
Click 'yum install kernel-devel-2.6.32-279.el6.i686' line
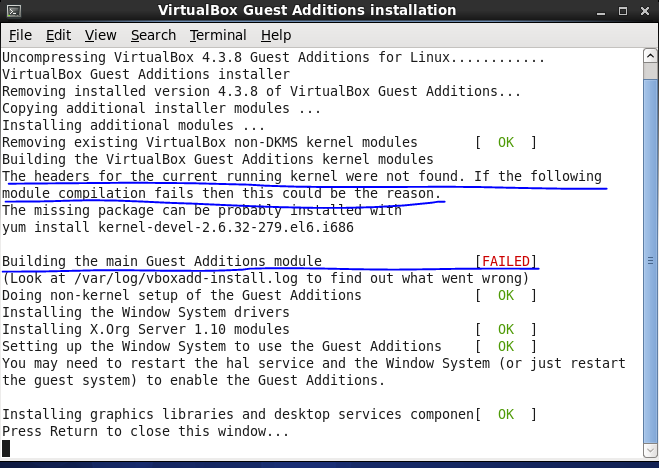pos(178,227)
